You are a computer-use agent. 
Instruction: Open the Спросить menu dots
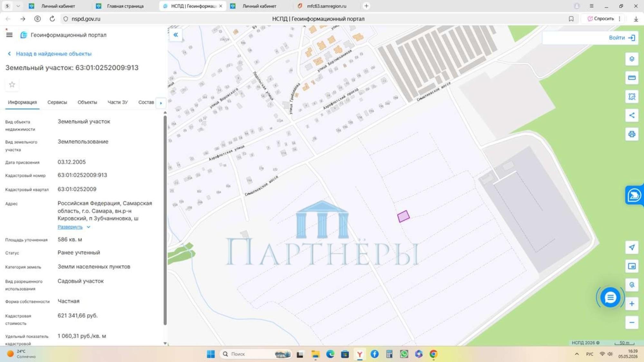tap(620, 19)
